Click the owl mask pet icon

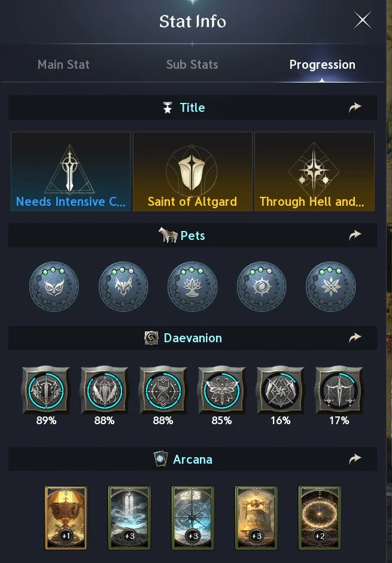[x=54, y=287]
